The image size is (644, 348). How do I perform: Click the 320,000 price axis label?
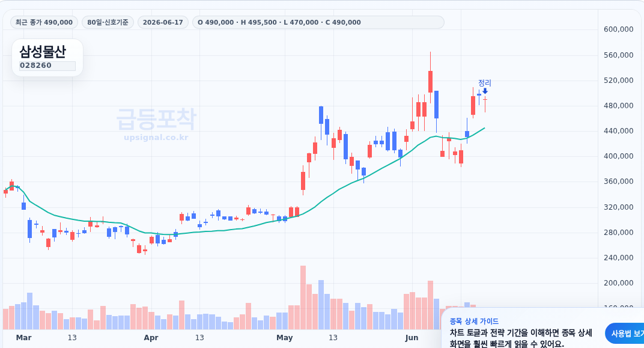coord(618,207)
